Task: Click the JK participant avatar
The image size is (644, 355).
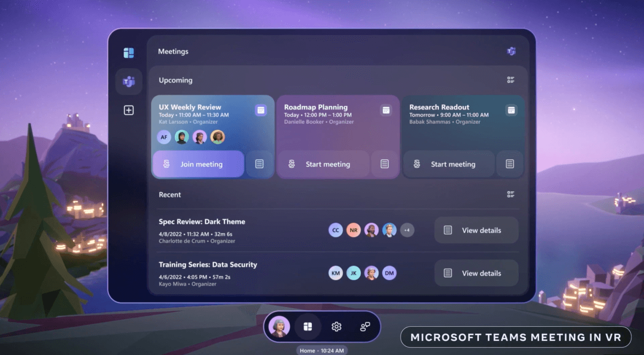Action: [x=353, y=273]
